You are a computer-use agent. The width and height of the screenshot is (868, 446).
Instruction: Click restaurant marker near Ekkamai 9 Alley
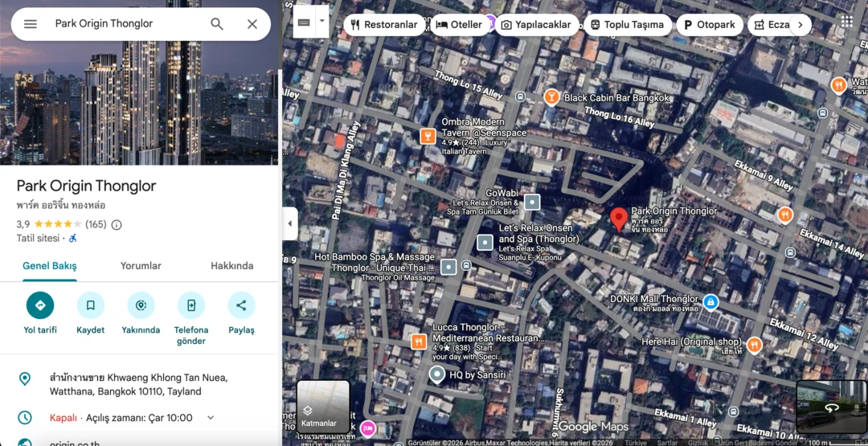784,215
